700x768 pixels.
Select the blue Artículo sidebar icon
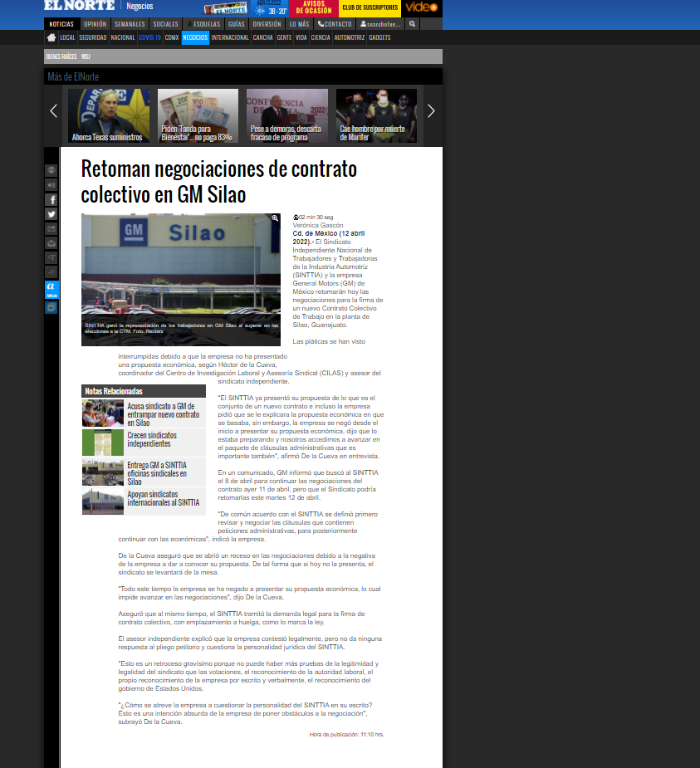tap(52, 290)
